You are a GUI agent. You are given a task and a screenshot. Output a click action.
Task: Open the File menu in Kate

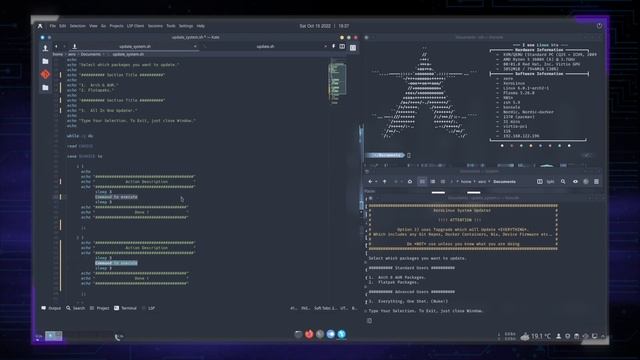point(53,26)
